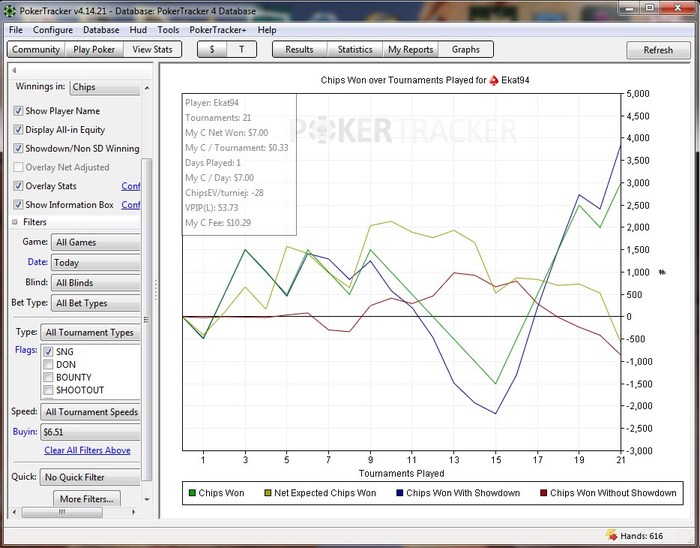Click the yellow Net Expected Chips Won swatch
This screenshot has height=548, width=700.
point(268,493)
